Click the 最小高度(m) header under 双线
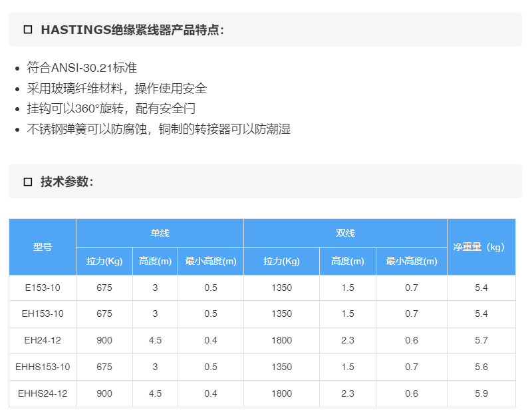Image resolution: width=532 pixels, height=420 pixels. click(x=412, y=261)
